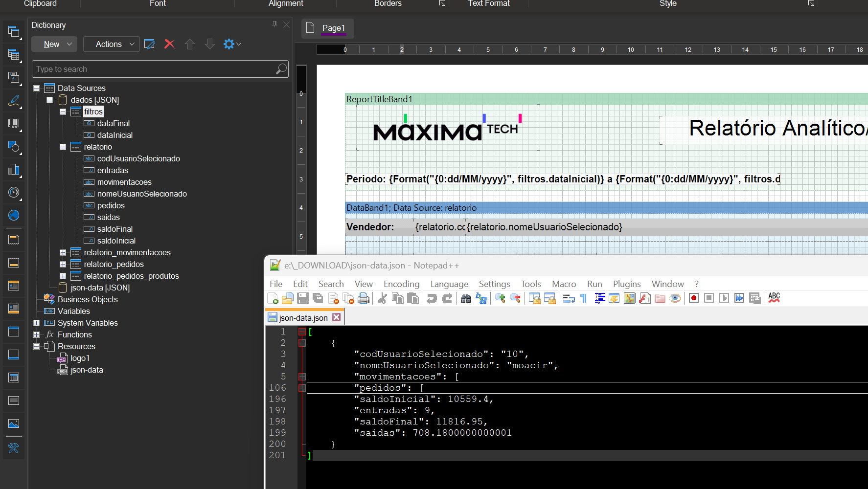Screen dimensions: 868x489
Task: Collapse the movimentacoes fold marker at line 5
Action: pyautogui.click(x=302, y=377)
